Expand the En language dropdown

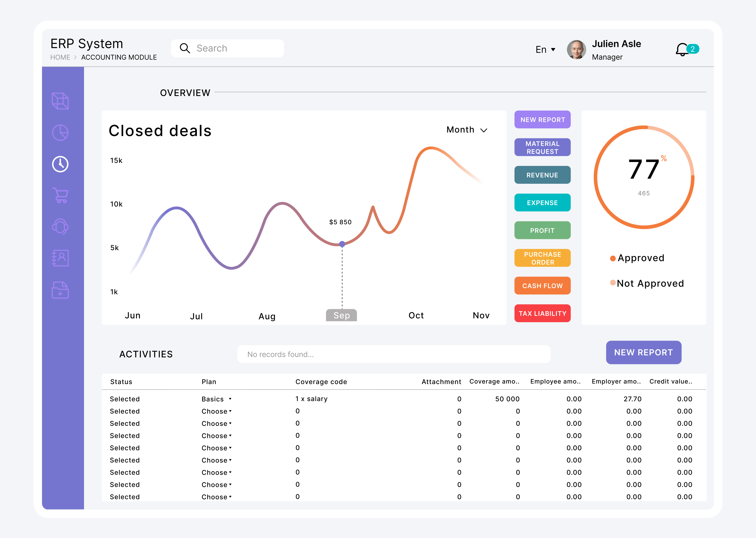(x=545, y=50)
